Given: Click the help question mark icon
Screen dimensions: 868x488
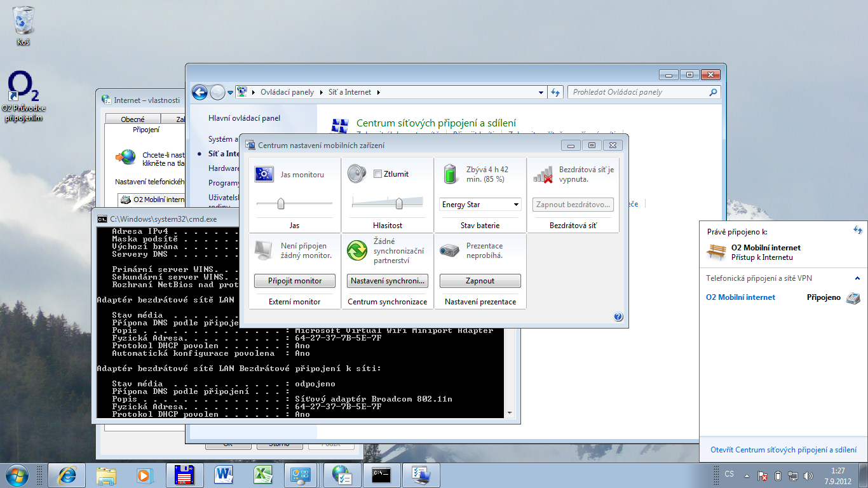Looking at the screenshot, I should [618, 317].
